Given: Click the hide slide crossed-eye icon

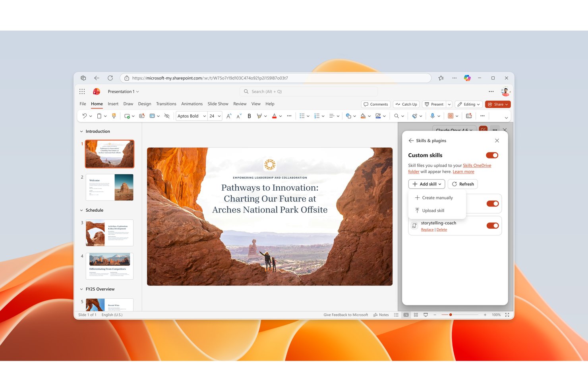Looking at the screenshot, I should click(167, 116).
